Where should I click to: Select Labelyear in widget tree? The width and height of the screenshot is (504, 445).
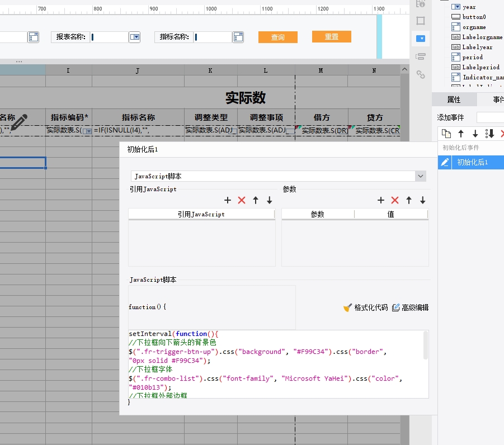click(477, 47)
